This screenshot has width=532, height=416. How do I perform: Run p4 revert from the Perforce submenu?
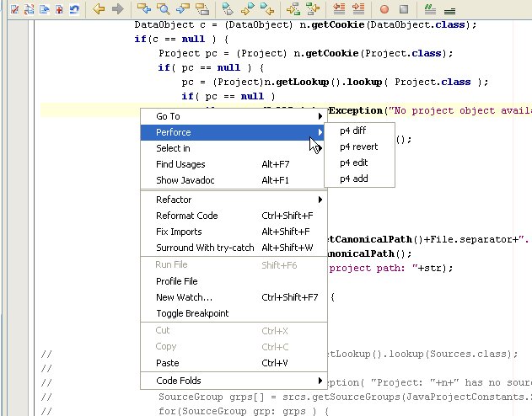coord(360,147)
